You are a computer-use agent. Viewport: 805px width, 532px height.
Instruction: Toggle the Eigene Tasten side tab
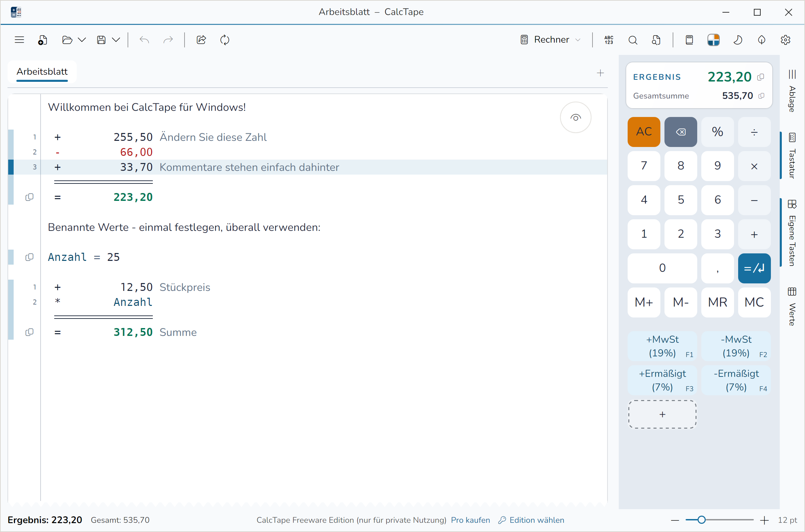point(792,233)
